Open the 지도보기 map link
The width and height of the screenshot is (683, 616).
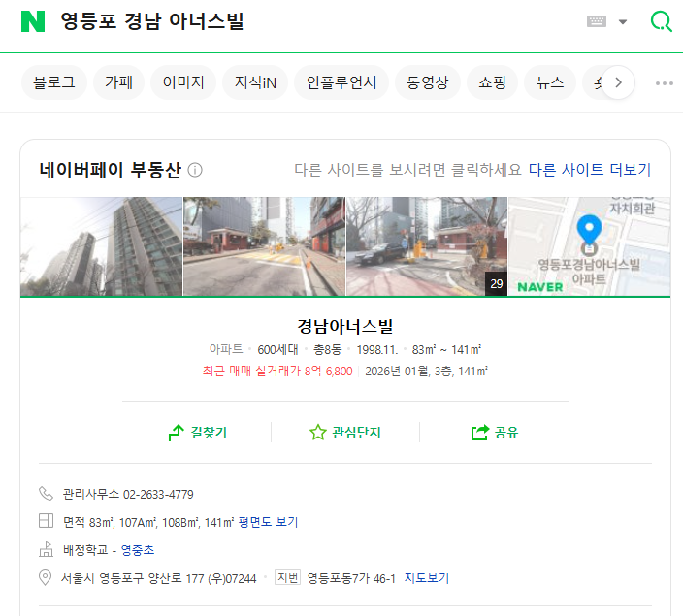[427, 578]
